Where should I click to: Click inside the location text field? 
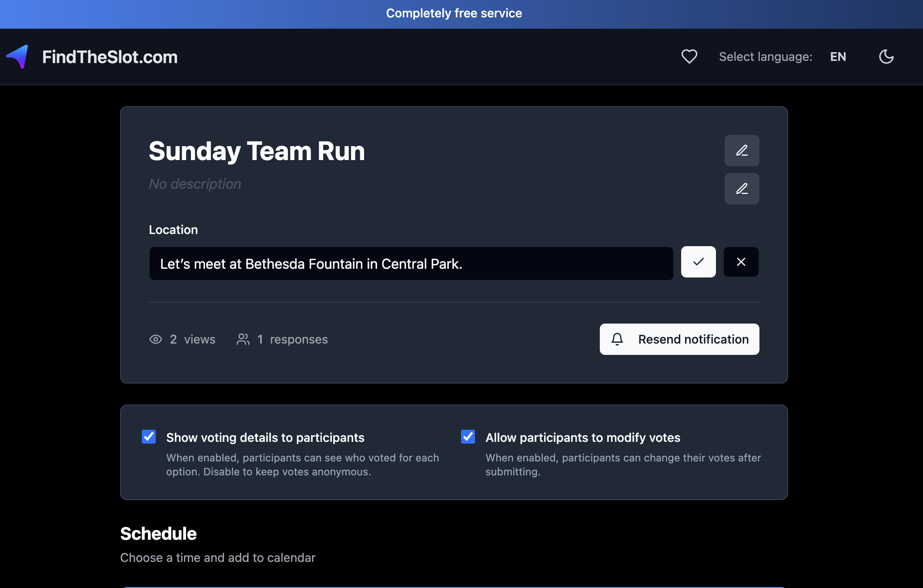coord(411,263)
